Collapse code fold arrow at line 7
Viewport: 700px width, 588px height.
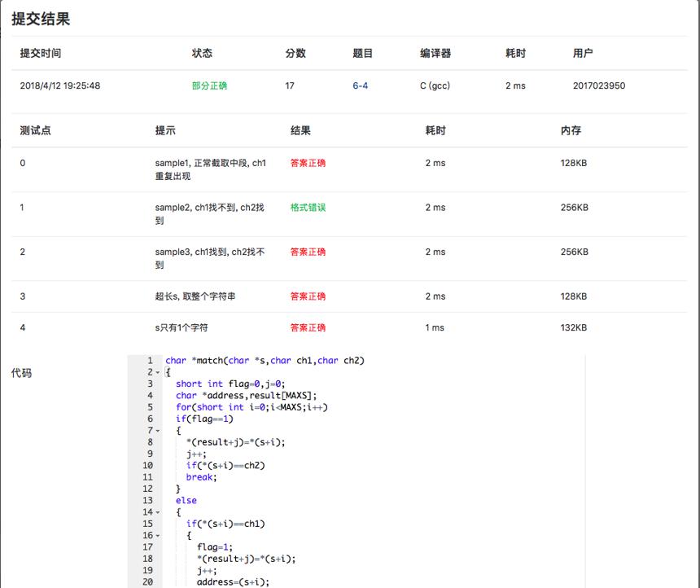pos(158,431)
